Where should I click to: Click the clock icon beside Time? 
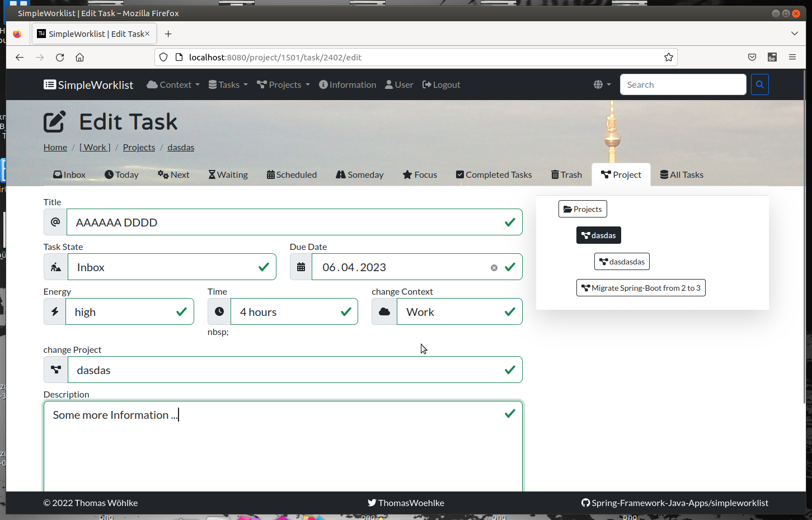(219, 311)
